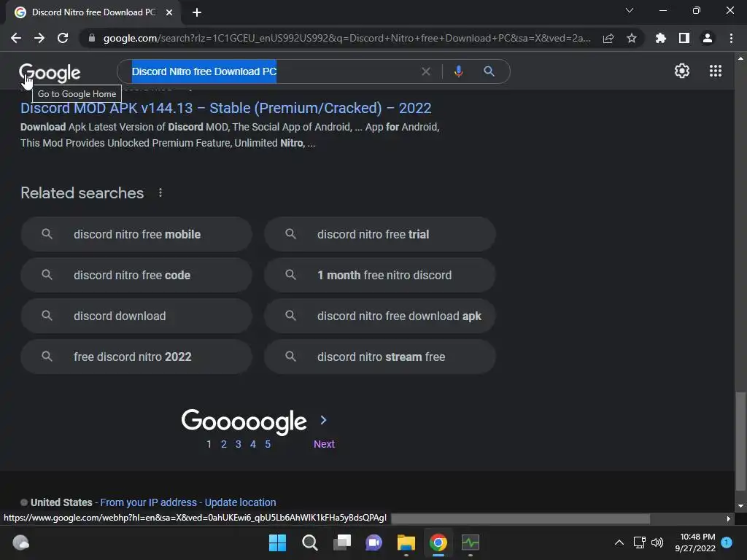Open File Explorer from the taskbar
This screenshot has width=747, height=560.
(x=406, y=542)
